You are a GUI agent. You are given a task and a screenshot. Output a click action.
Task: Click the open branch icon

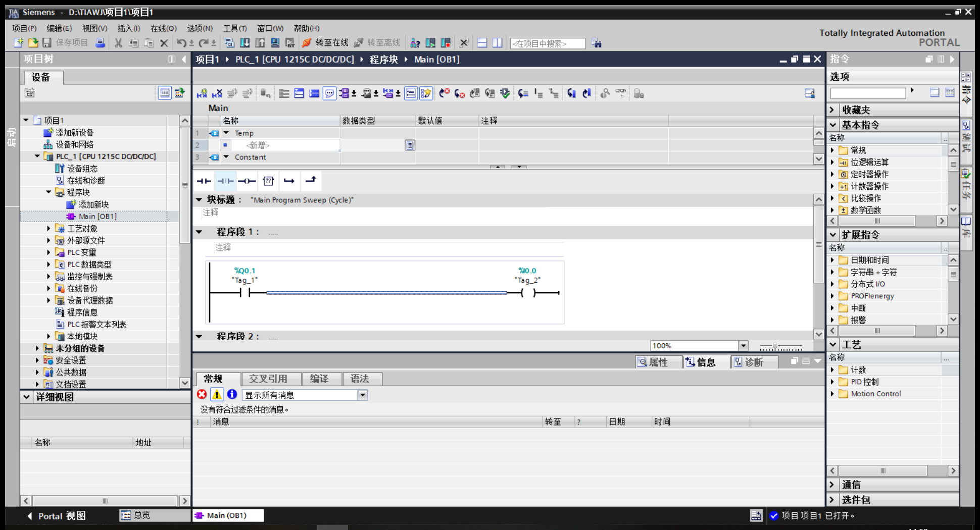(289, 181)
